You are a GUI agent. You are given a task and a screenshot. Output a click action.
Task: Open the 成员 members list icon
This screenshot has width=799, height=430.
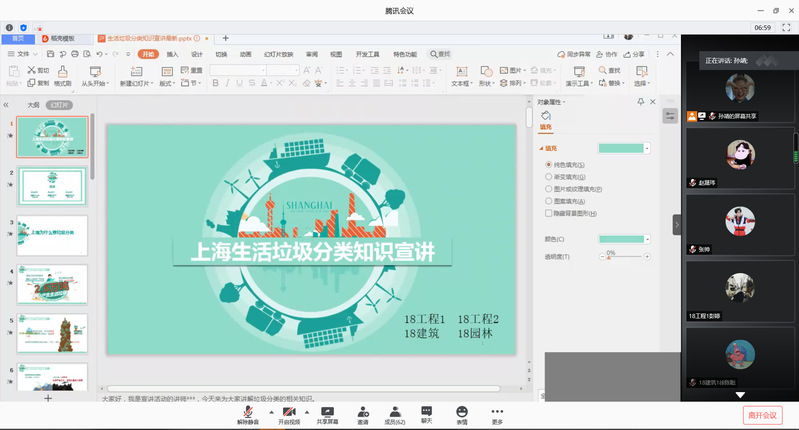pos(395,411)
